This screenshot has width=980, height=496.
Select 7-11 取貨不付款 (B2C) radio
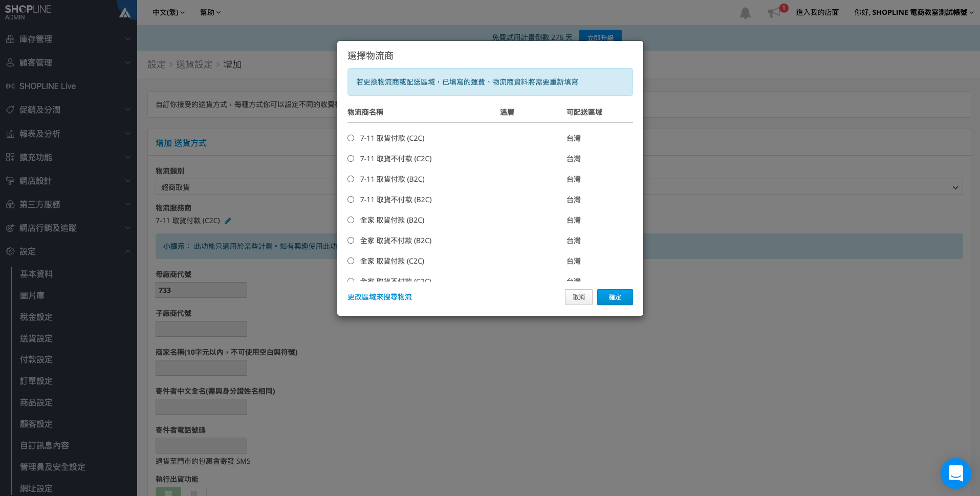(x=351, y=200)
